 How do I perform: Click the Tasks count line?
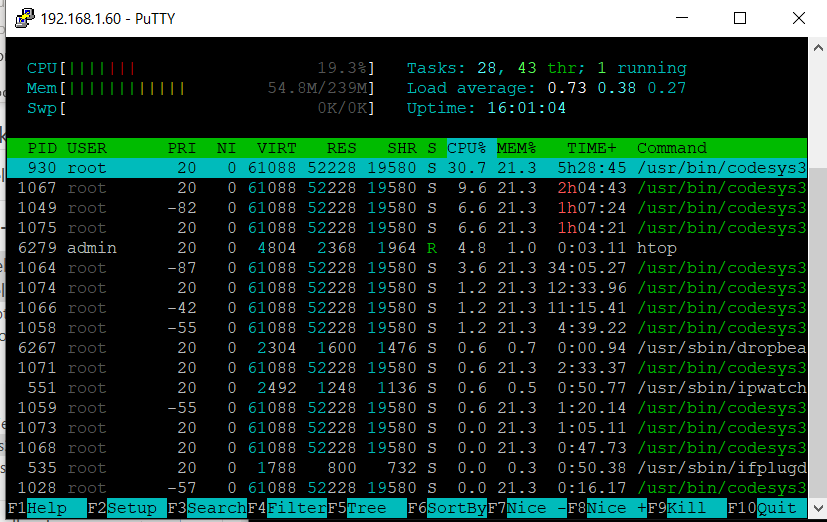click(546, 69)
